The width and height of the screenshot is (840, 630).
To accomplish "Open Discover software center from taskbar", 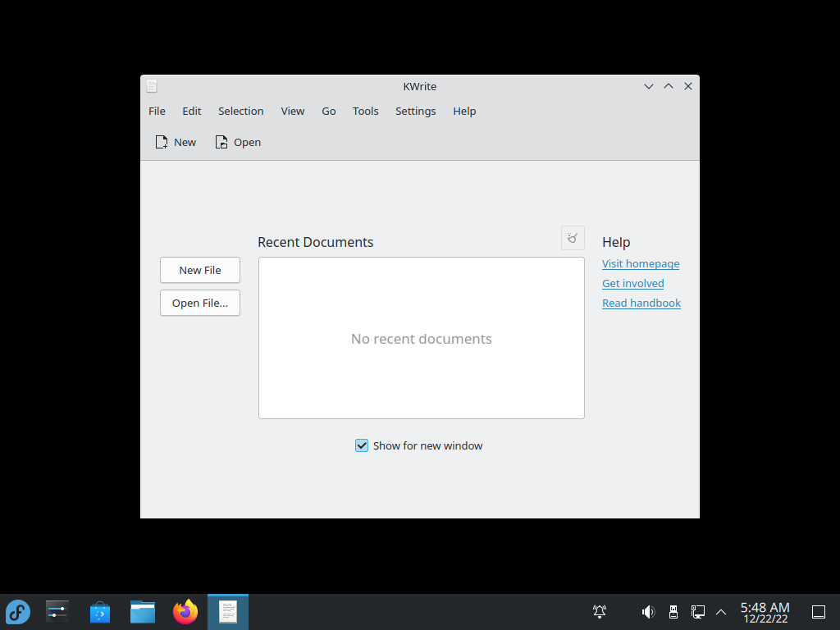I will point(99,612).
